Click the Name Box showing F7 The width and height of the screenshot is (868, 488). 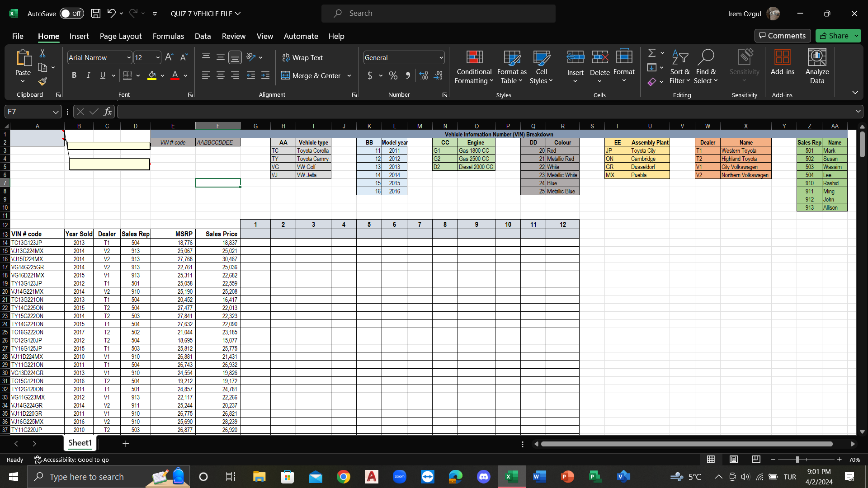click(28, 112)
